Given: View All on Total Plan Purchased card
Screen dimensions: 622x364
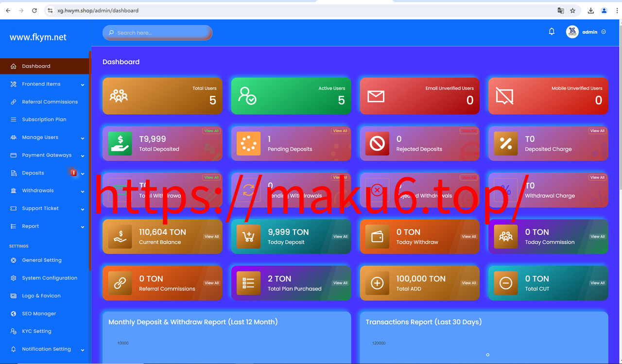Looking at the screenshot, I should pyautogui.click(x=340, y=283).
